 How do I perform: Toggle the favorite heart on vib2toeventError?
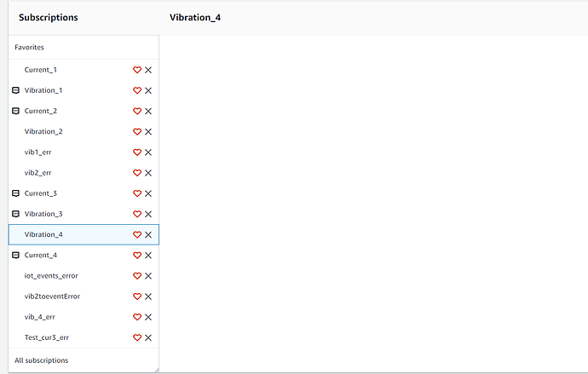tap(137, 296)
